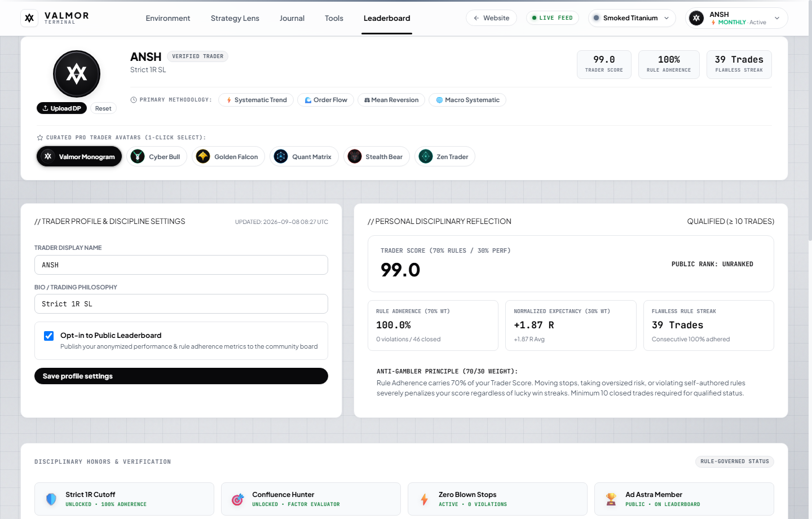
Task: Choose the Valmor Monogram avatar
Action: point(80,157)
